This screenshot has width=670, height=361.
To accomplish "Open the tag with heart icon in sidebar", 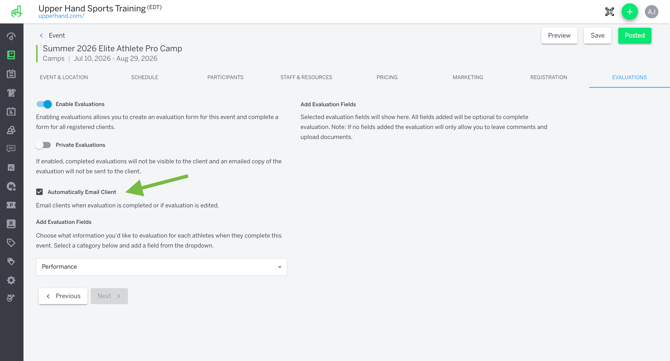I will (11, 261).
